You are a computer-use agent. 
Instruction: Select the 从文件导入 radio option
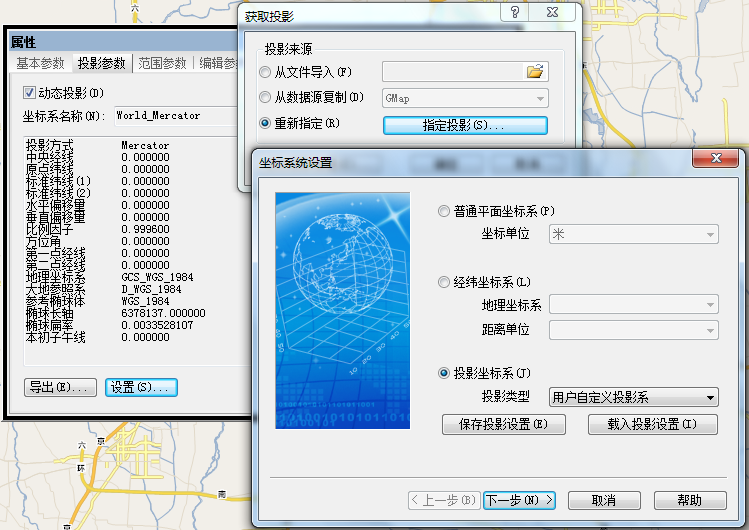tap(265, 72)
